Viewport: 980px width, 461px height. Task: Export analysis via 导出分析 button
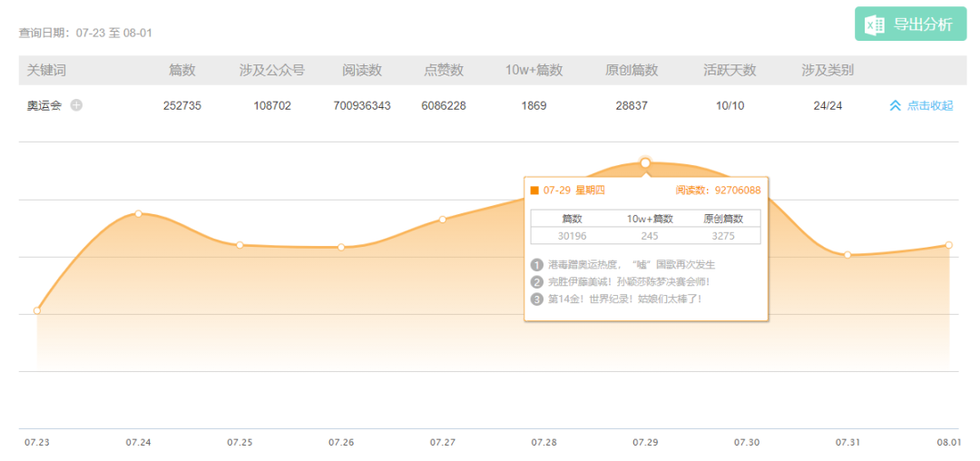pyautogui.click(x=911, y=25)
